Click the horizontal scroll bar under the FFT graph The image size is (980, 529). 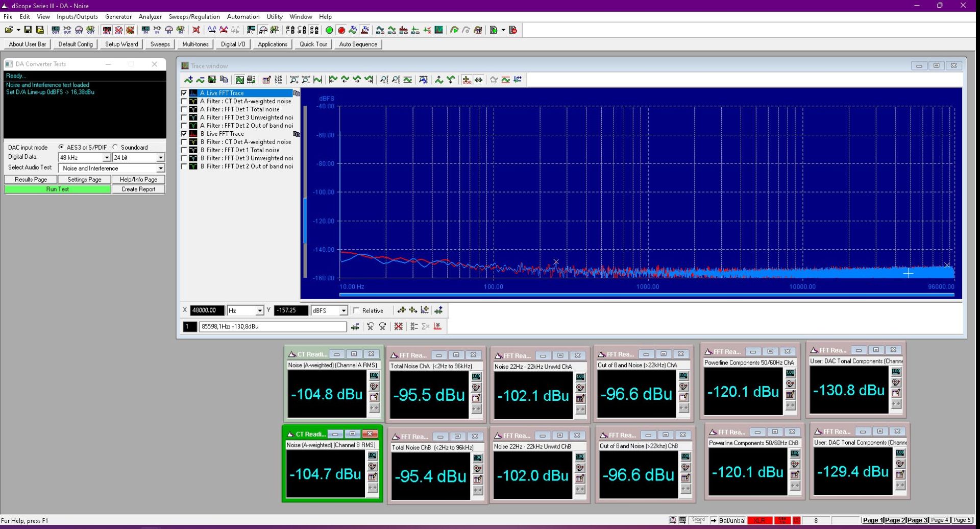(x=646, y=295)
